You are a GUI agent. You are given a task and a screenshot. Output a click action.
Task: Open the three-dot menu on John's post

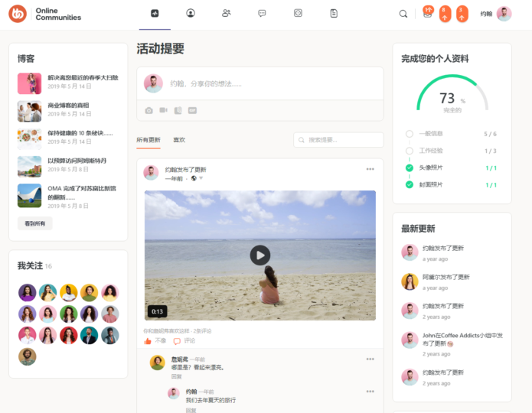[370, 169]
